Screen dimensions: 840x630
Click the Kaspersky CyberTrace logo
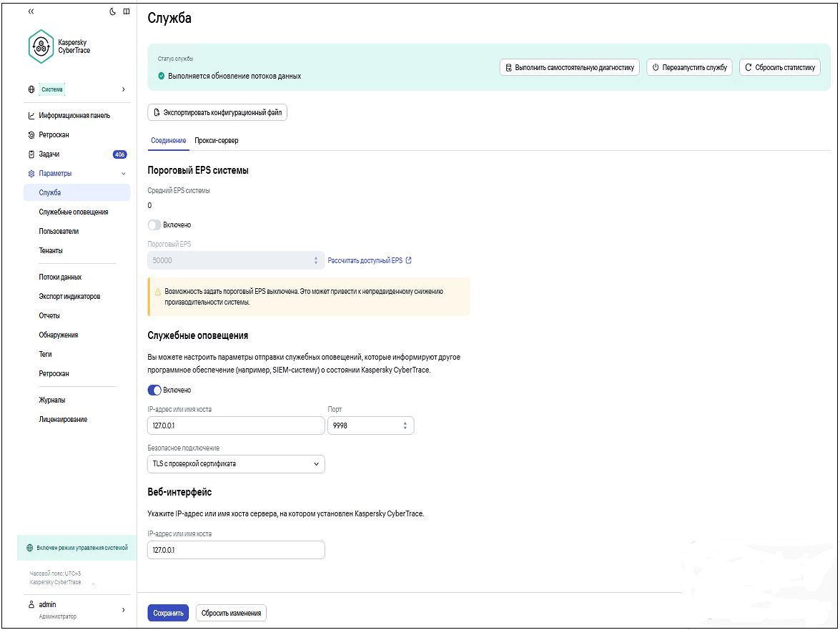pyautogui.click(x=59, y=46)
